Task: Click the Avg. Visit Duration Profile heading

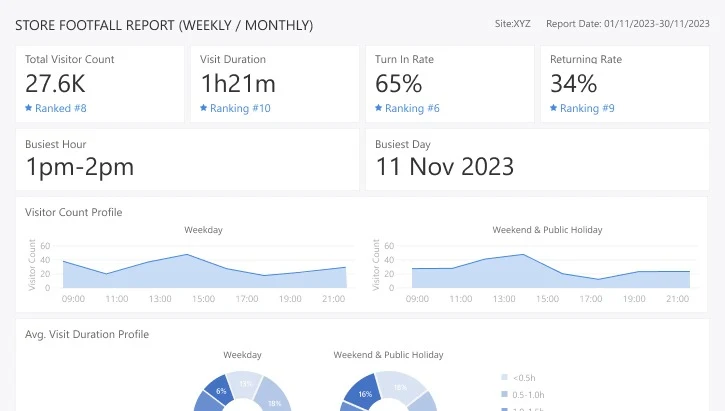Action: tap(87, 334)
